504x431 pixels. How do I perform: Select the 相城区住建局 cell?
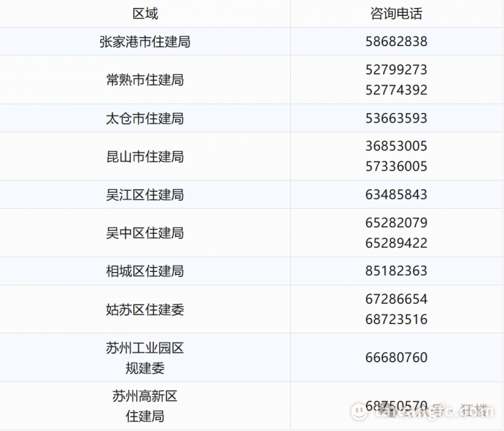(x=145, y=271)
